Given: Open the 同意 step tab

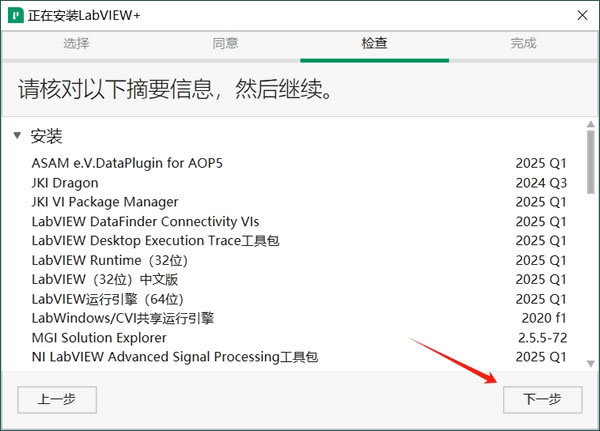Looking at the screenshot, I should click(x=225, y=44).
